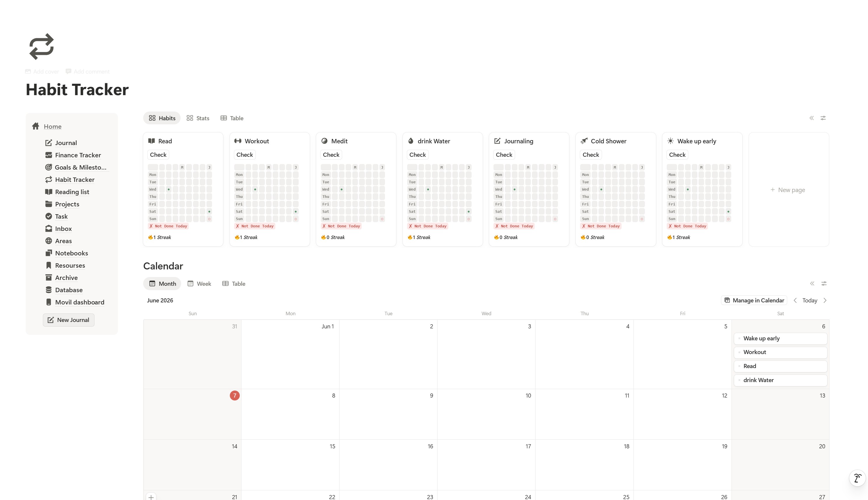The height and width of the screenshot is (500, 868).
Task: Click 'Not Done Today' on Read card
Action: click(168, 226)
